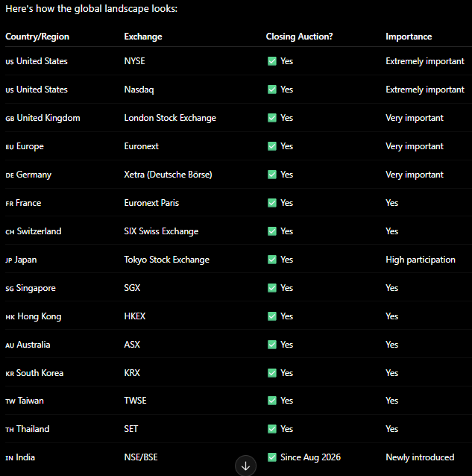Select the NYSE exchange cell
Screen dimensions: 472x476
coord(135,61)
